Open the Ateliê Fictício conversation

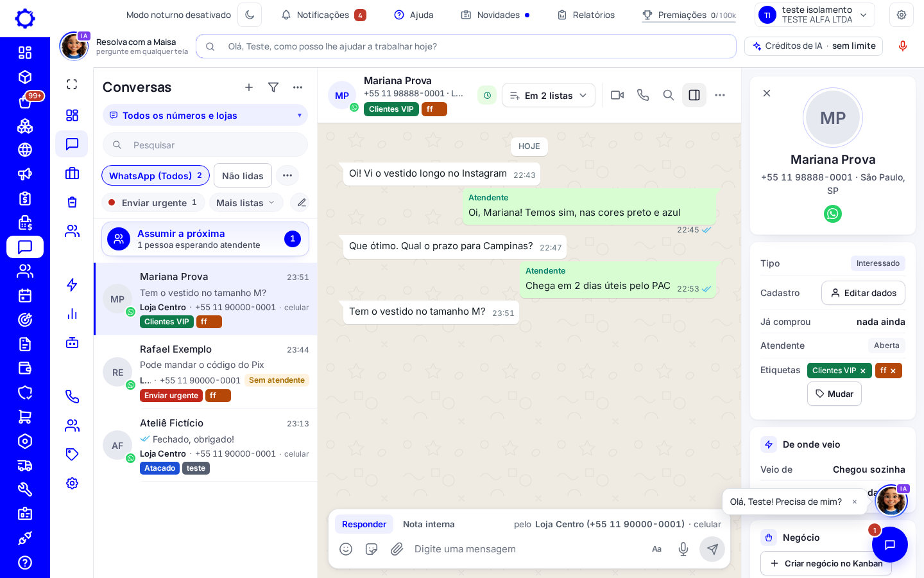[x=205, y=446]
